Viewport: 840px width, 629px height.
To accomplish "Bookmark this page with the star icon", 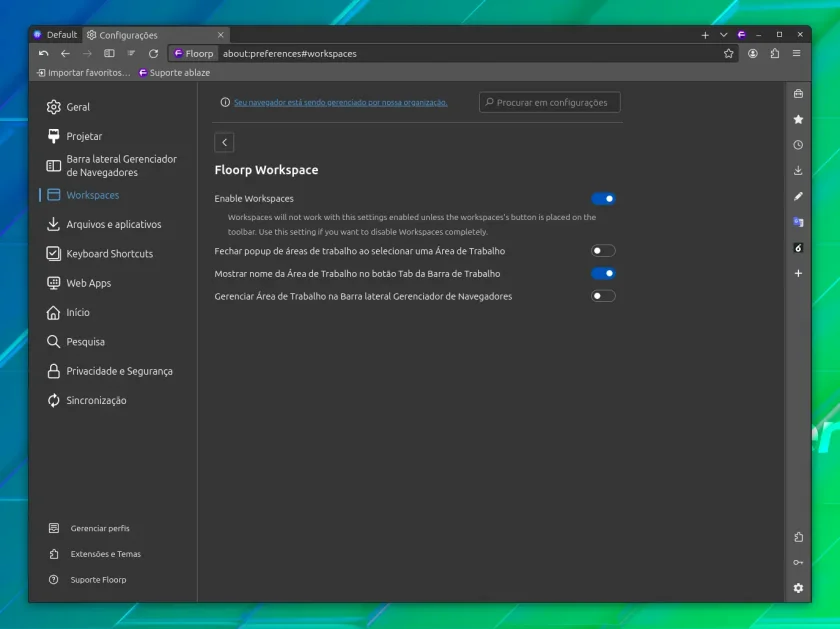I will click(729, 54).
